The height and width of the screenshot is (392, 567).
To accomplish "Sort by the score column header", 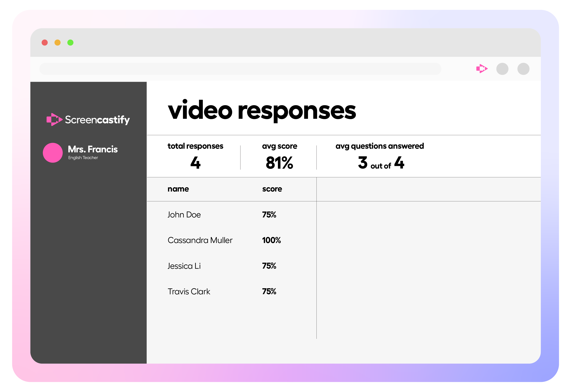I will (272, 189).
